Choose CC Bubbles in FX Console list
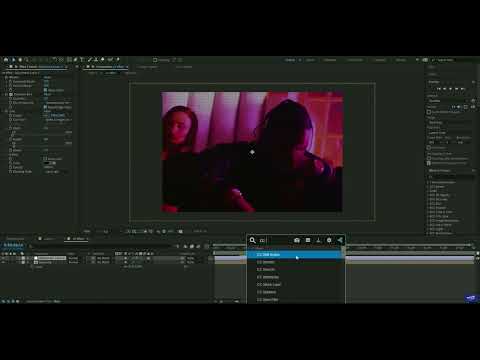 [x=296, y=292]
